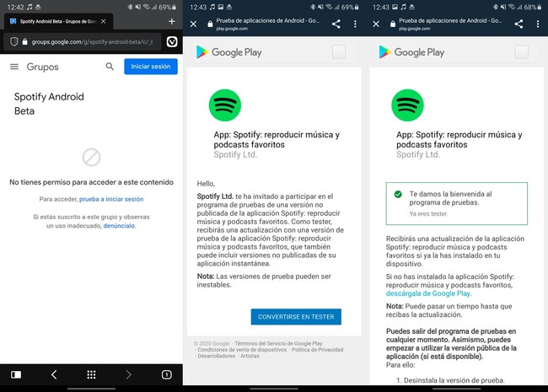Go back with the bottom left arrow
The image size is (548, 392).
pos(54,375)
